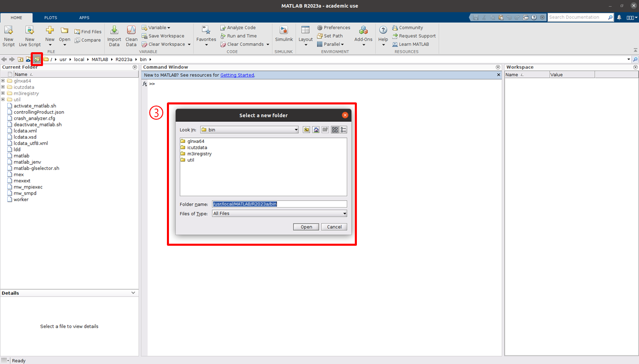Screen dimensions: 639x364
Task: Open the Open file dropdown
Action: [x=65, y=36]
